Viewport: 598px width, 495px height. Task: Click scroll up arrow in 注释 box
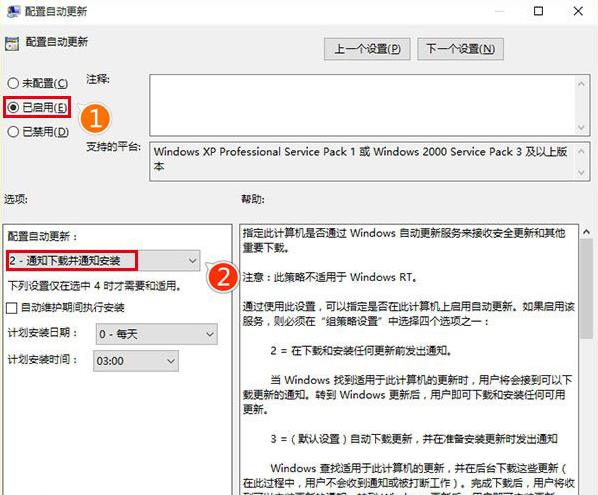(581, 84)
